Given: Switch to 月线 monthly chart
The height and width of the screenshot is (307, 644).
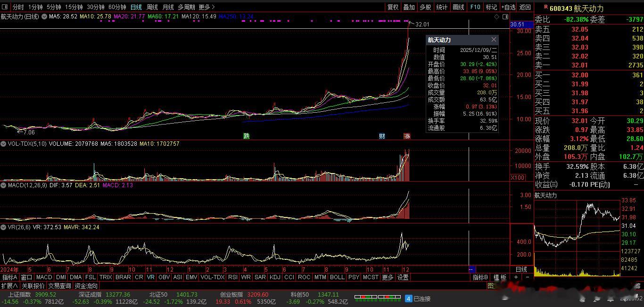Looking at the screenshot, I should pos(168,7).
